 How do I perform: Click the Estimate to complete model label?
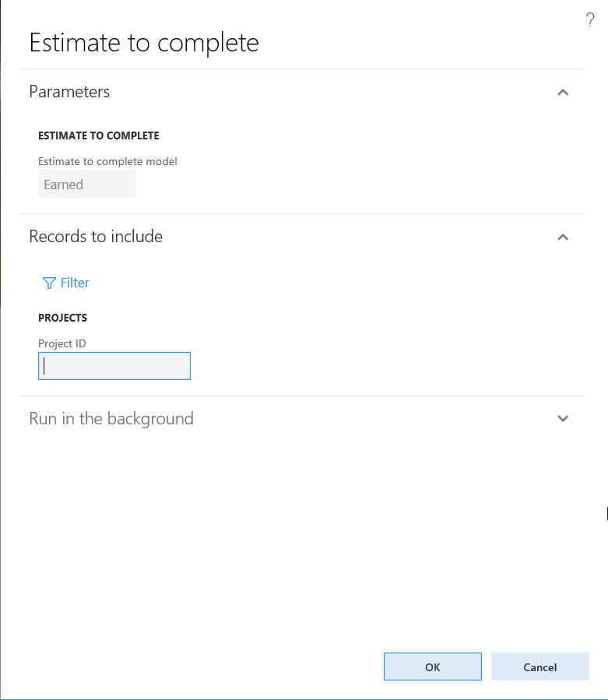click(x=108, y=162)
